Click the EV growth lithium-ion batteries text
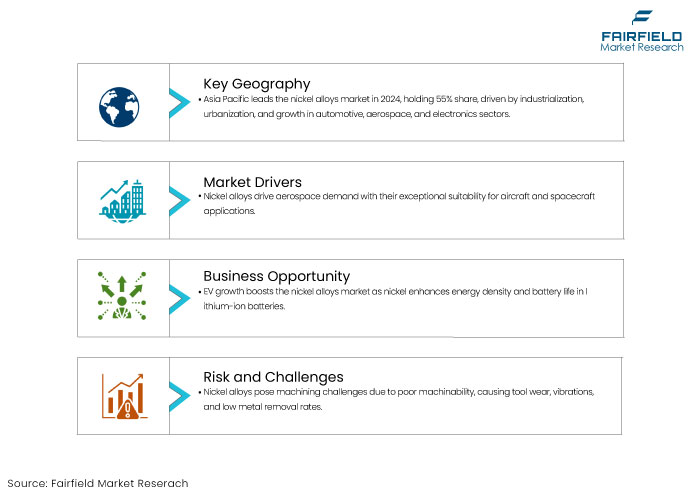This screenshot has width=700, height=491. pyautogui.click(x=393, y=299)
